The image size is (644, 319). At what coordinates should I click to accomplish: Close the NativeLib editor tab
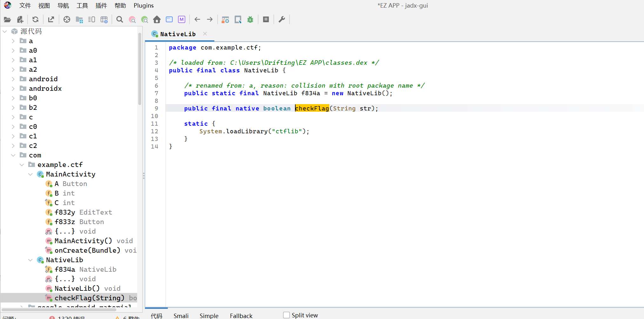205,34
